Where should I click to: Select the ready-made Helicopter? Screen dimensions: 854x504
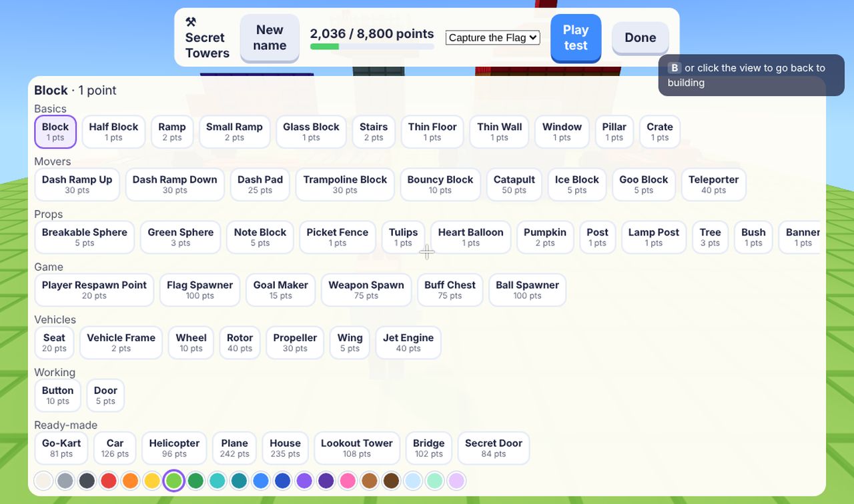(x=174, y=447)
